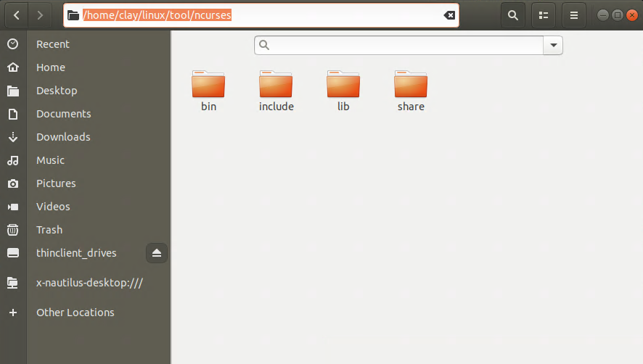
Task: Eject the thinclient_drives volume
Action: point(157,253)
